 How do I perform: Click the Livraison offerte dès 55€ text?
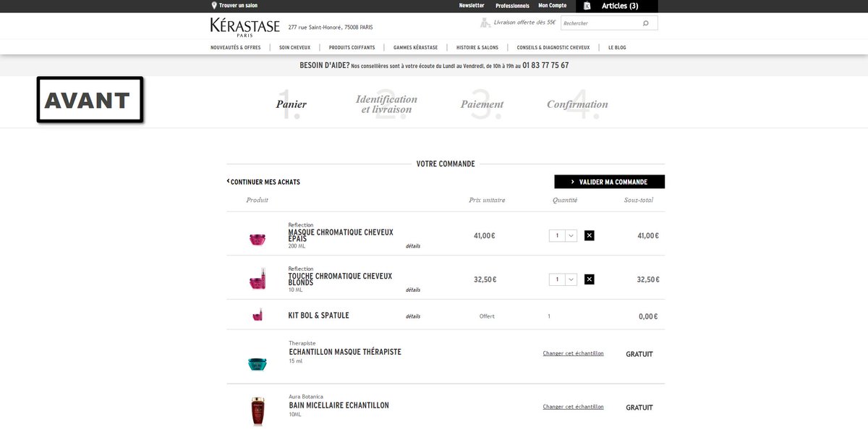(526, 22)
